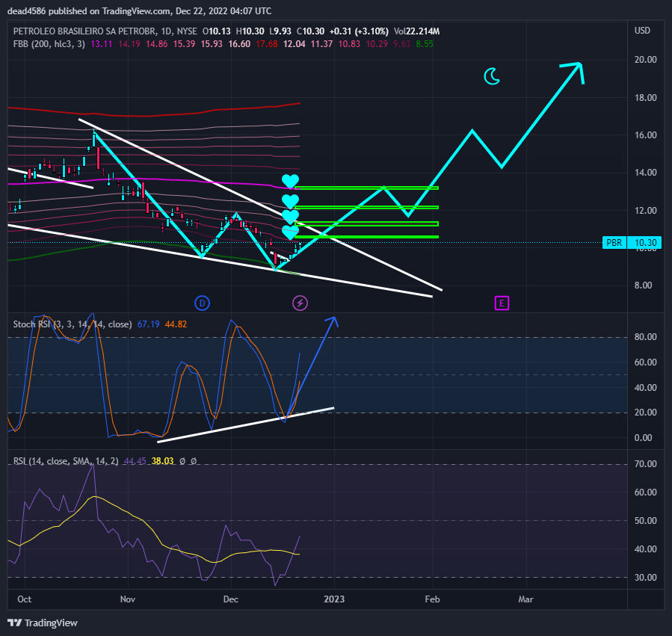This screenshot has width=672, height=636.
Task: Click the 1D interval in the legend
Action: (166, 31)
